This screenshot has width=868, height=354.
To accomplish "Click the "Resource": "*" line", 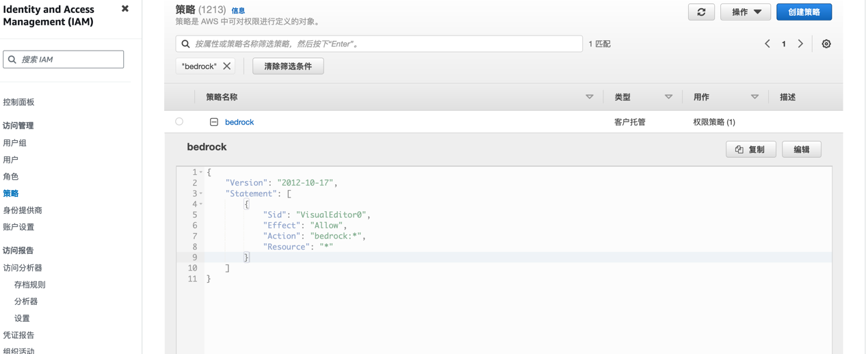I will [x=298, y=247].
